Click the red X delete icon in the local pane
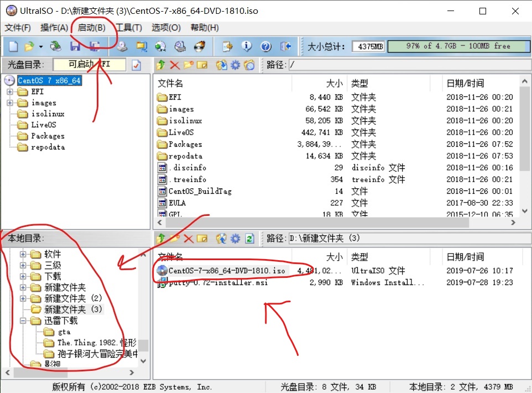 pyautogui.click(x=189, y=239)
